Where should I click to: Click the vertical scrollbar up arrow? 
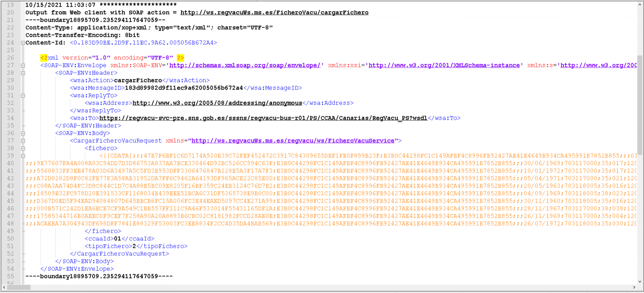(x=640, y=5)
